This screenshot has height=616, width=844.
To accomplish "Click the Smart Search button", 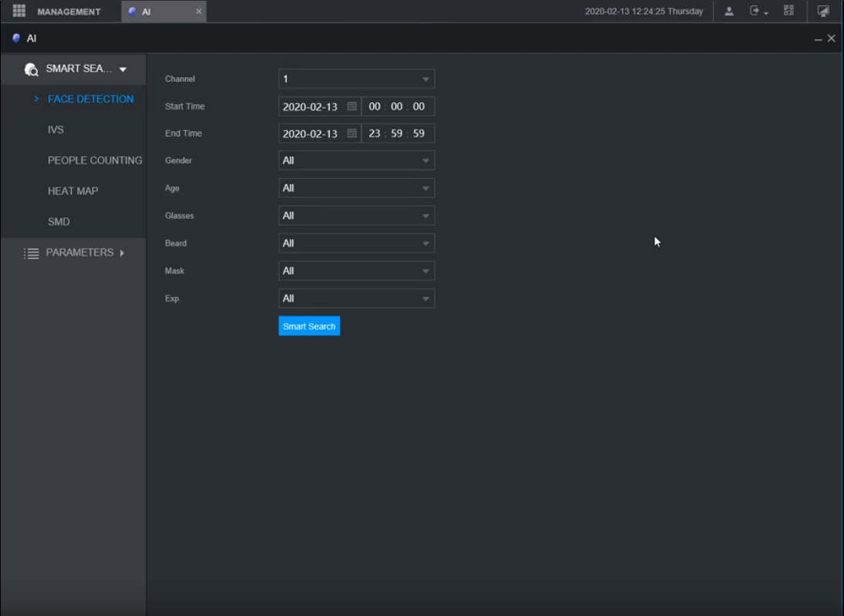I will pos(309,326).
